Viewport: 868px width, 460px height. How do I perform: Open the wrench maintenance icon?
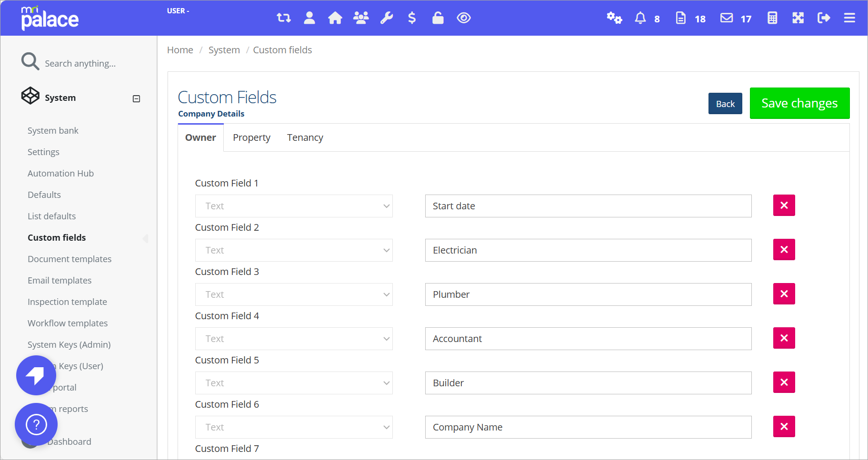(x=387, y=18)
